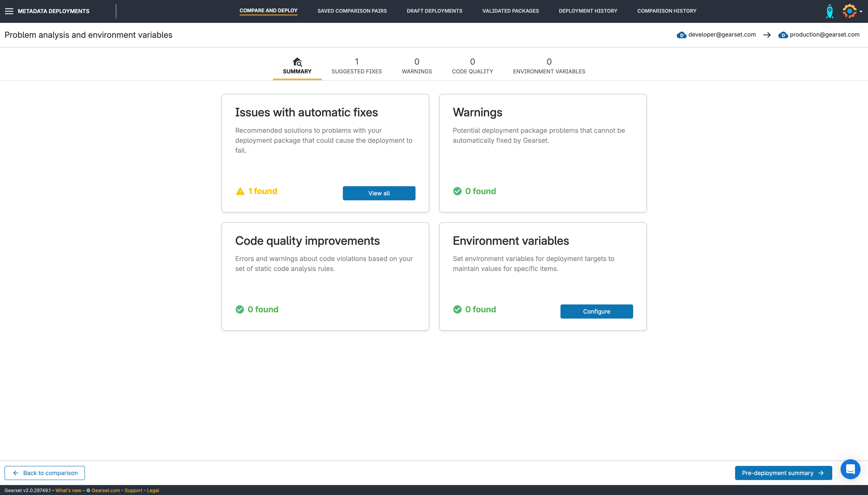This screenshot has width=868, height=495.
Task: Visit the Support link in footer
Action: coord(134,490)
